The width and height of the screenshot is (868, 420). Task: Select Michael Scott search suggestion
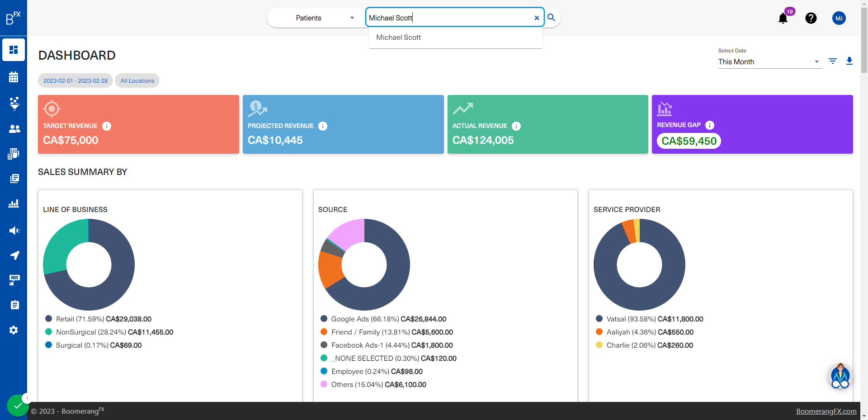455,38
